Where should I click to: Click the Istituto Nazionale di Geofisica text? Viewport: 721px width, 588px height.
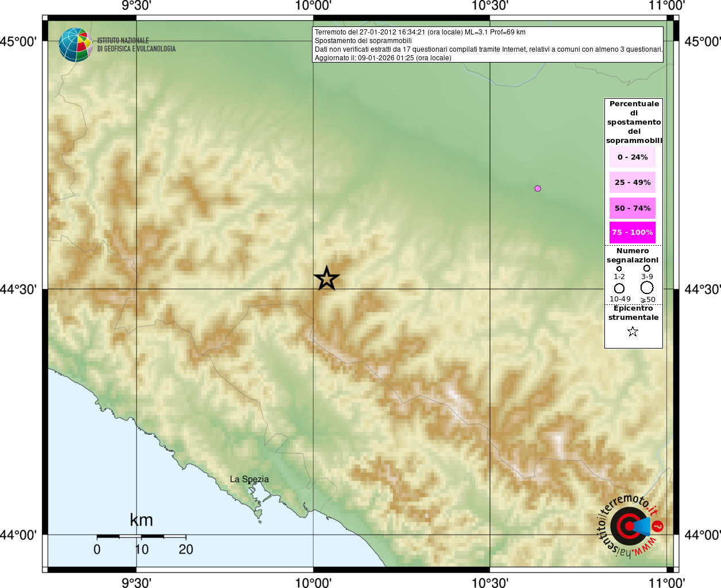tap(136, 45)
